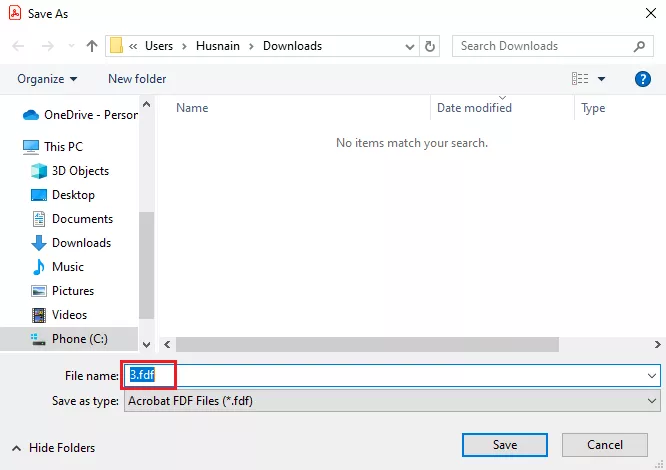Select Husnain in the address path
This screenshot has width=666, height=470.
(217, 46)
